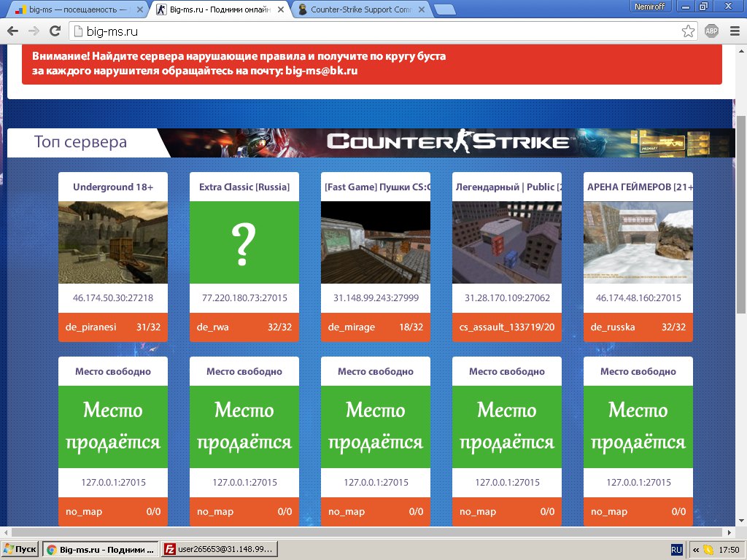The height and width of the screenshot is (560, 747).
Task: Click the RU language indicator
Action: click(x=676, y=550)
